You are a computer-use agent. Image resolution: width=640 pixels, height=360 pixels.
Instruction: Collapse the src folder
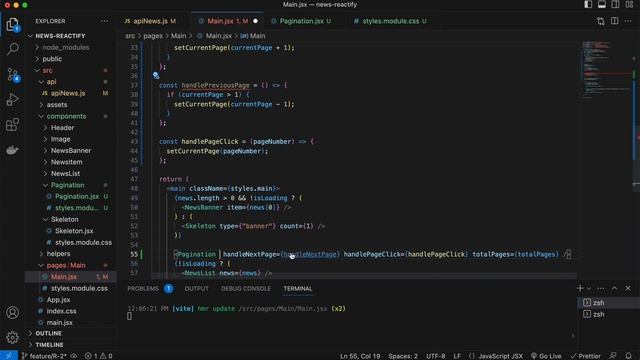click(47, 70)
